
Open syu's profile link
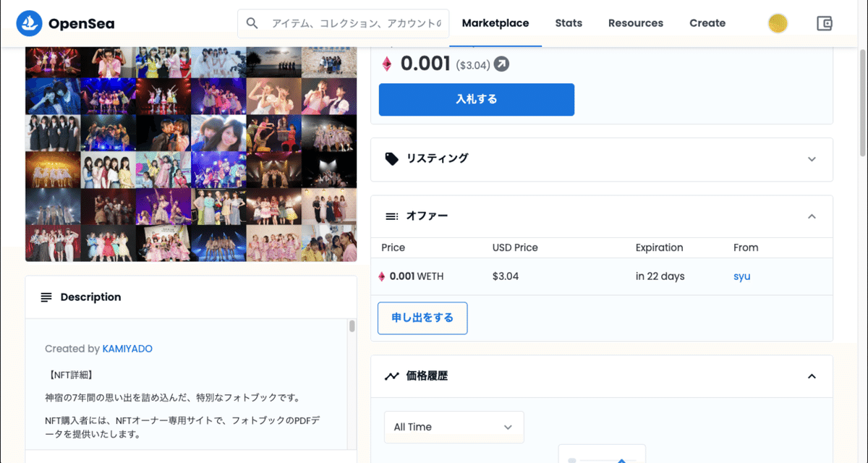click(741, 276)
